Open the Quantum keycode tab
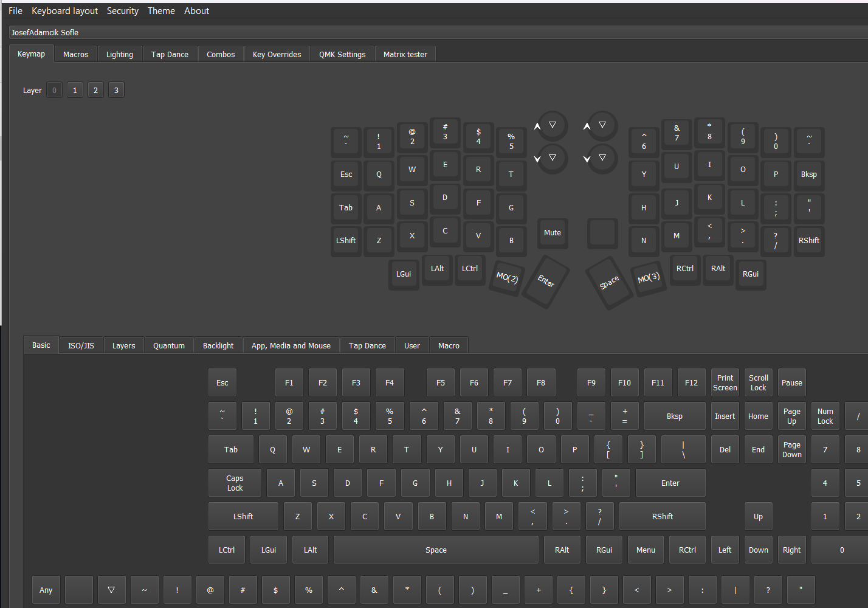This screenshot has height=608, width=868. pos(168,346)
